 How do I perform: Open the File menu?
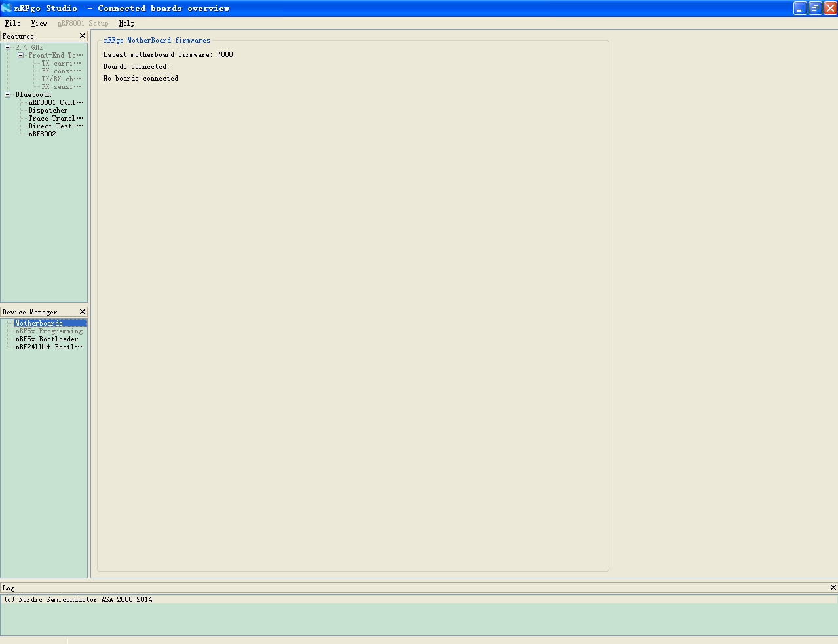12,23
